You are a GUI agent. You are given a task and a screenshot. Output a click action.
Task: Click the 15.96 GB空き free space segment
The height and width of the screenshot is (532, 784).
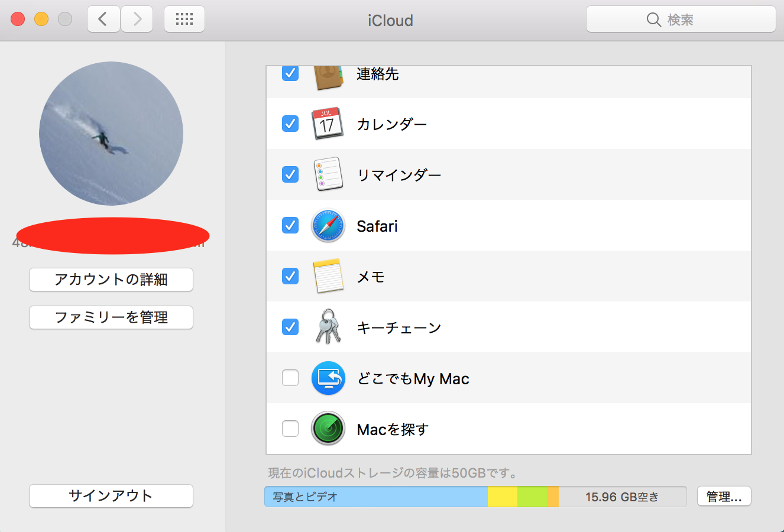tap(623, 497)
